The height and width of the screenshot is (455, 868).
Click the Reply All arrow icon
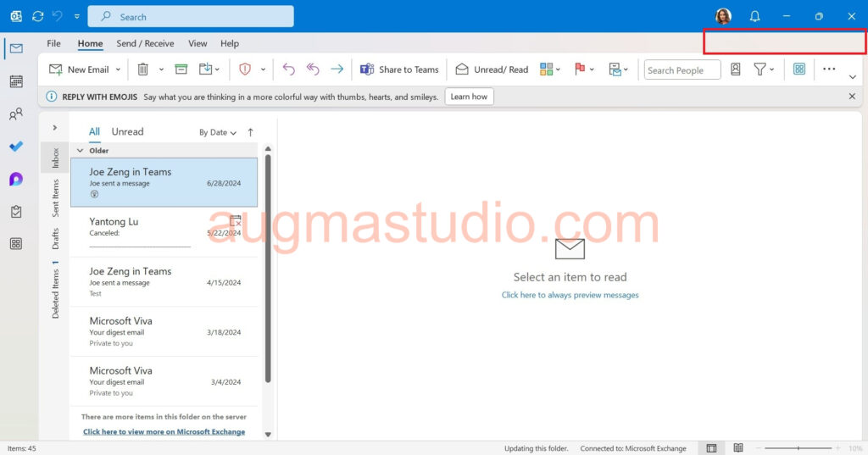click(313, 69)
